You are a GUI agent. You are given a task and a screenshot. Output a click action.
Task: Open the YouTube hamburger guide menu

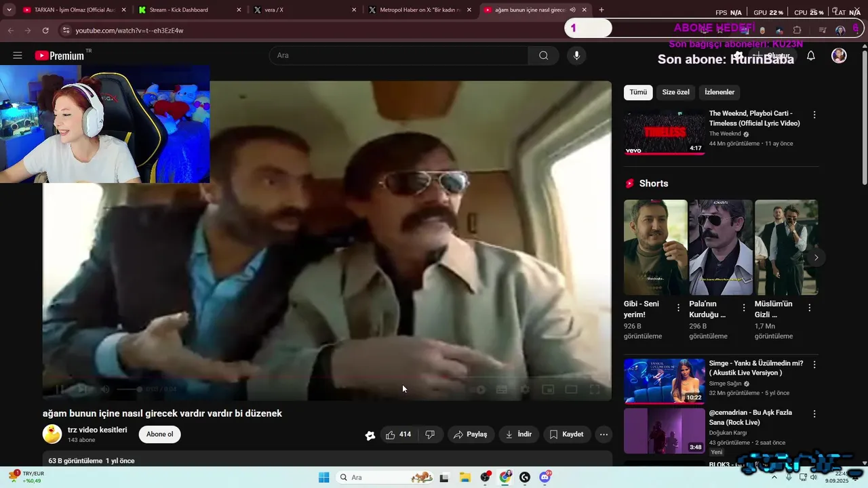(18, 56)
